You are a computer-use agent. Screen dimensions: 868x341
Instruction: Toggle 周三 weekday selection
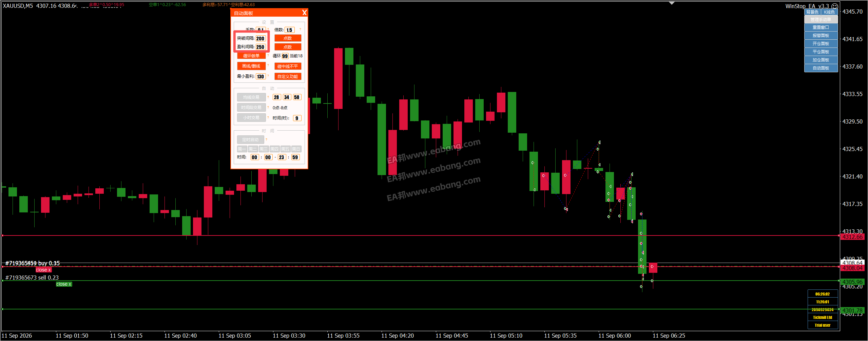(264, 149)
